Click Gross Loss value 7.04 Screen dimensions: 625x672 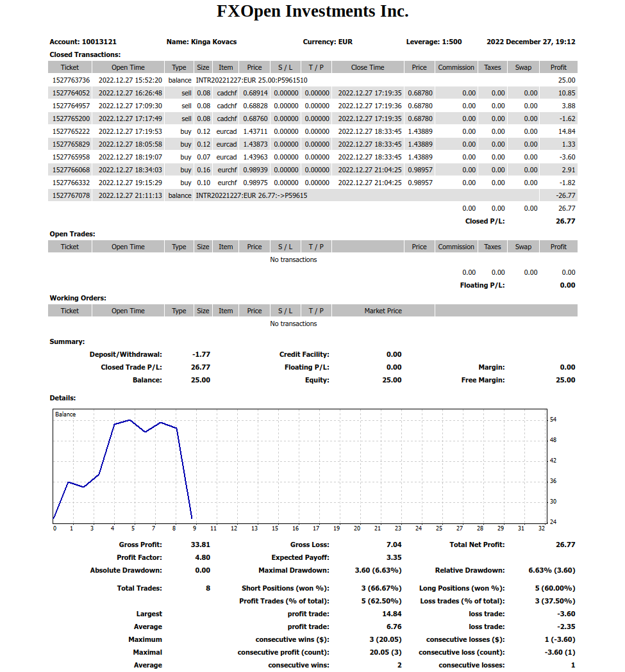[394, 545]
